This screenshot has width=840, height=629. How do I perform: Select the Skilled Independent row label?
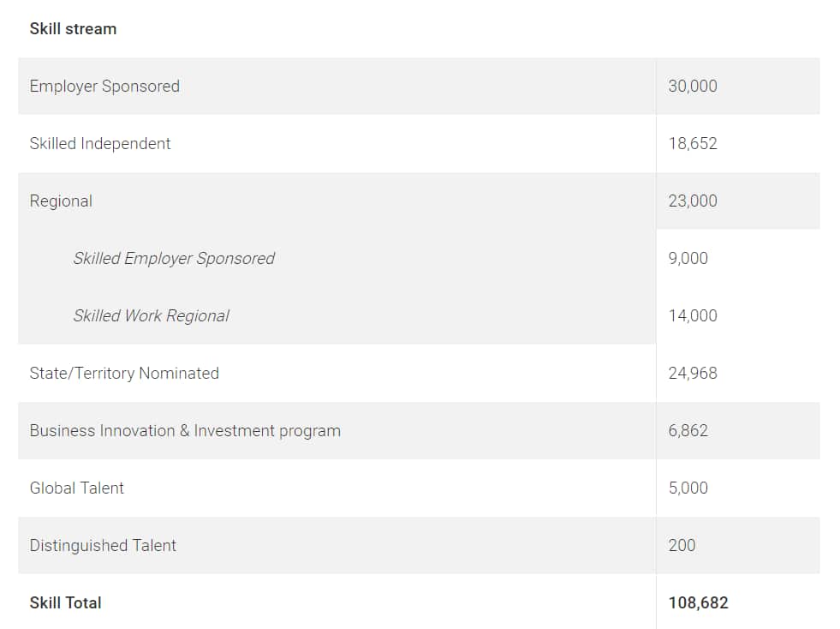100,144
